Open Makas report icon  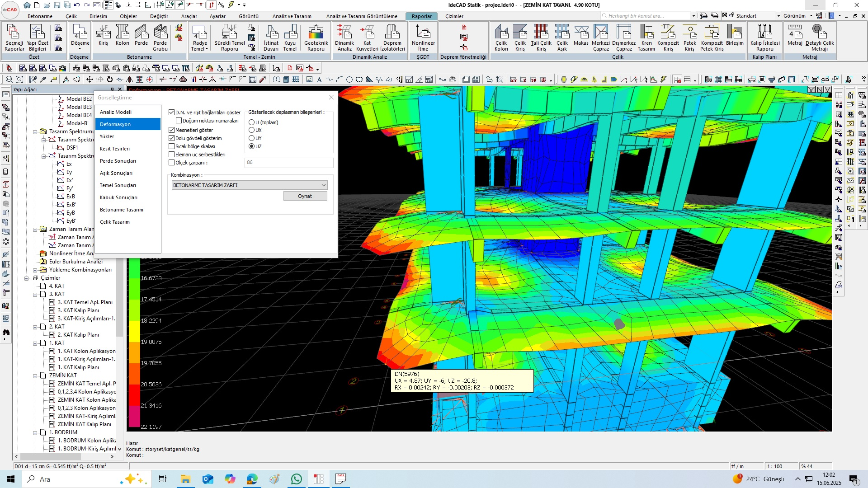(x=581, y=35)
